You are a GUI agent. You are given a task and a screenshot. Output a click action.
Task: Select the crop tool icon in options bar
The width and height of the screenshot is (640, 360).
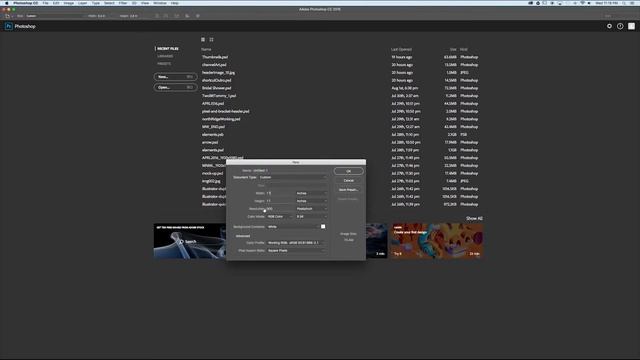click(7, 16)
